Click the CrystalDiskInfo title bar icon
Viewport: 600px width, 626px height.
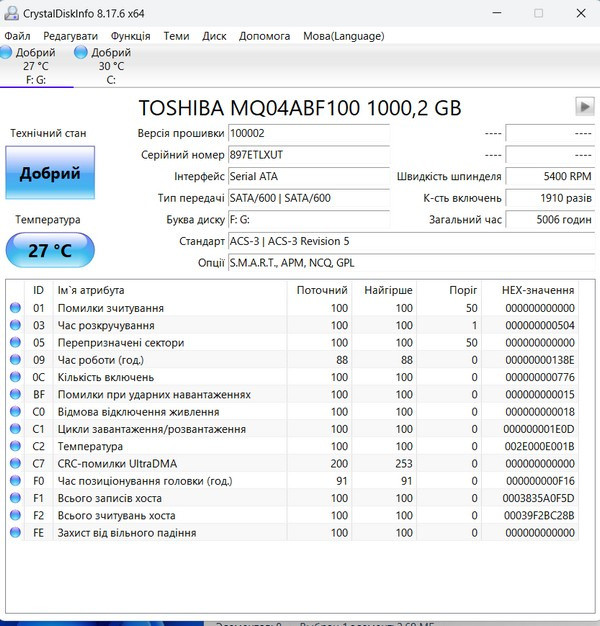(x=11, y=13)
